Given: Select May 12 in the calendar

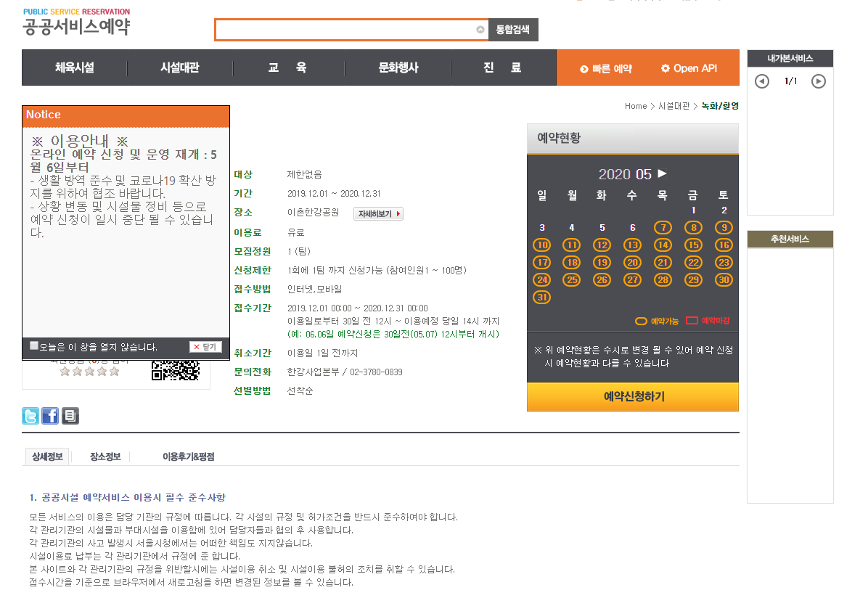Looking at the screenshot, I should click(602, 245).
